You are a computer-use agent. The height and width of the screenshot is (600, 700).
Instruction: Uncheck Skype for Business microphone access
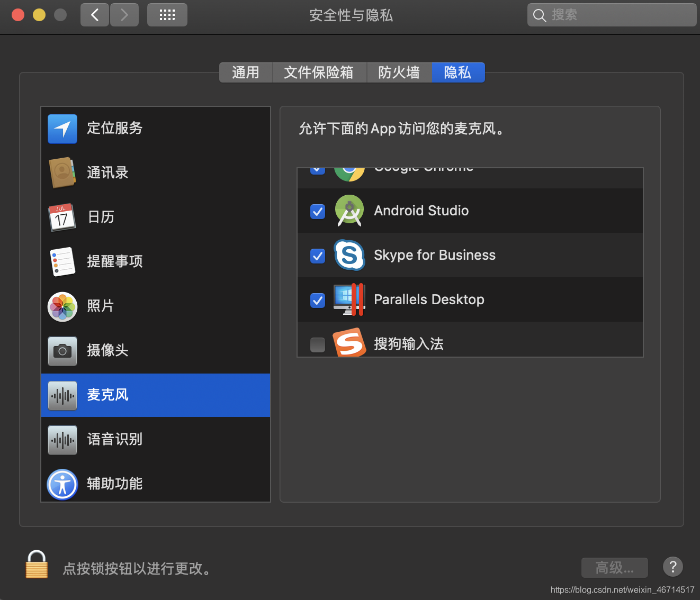click(x=318, y=256)
